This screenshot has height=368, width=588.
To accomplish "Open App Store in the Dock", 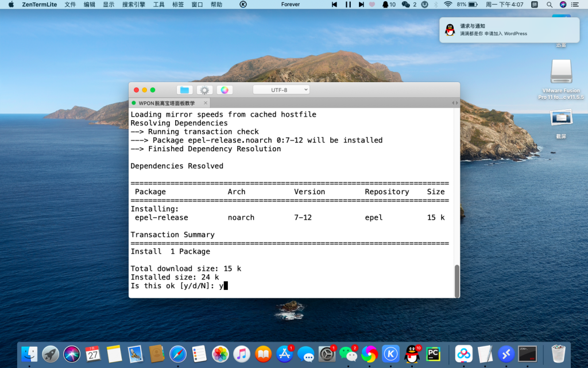I will coord(284,354).
